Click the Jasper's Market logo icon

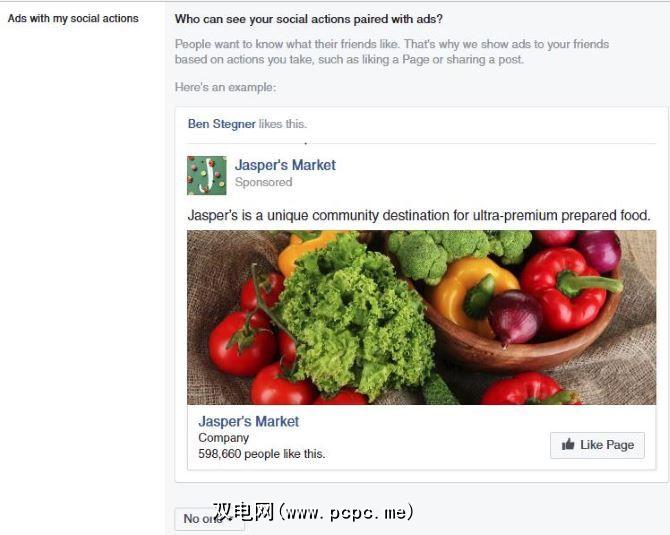(207, 176)
